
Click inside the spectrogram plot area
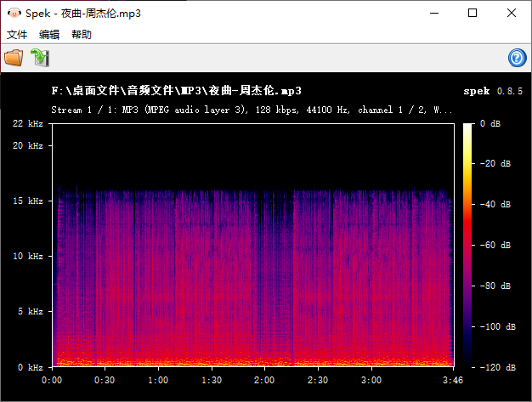(253, 246)
